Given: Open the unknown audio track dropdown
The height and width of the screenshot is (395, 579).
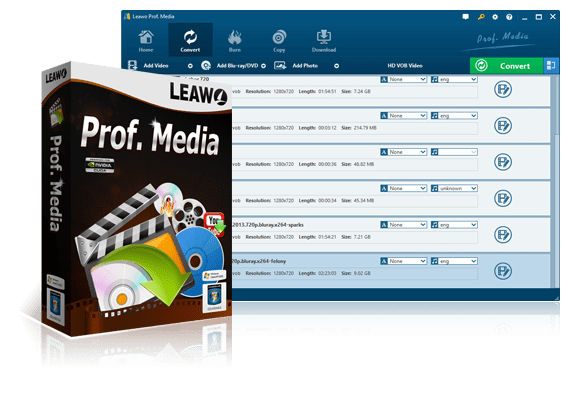Looking at the screenshot, I should pyautogui.click(x=454, y=188).
